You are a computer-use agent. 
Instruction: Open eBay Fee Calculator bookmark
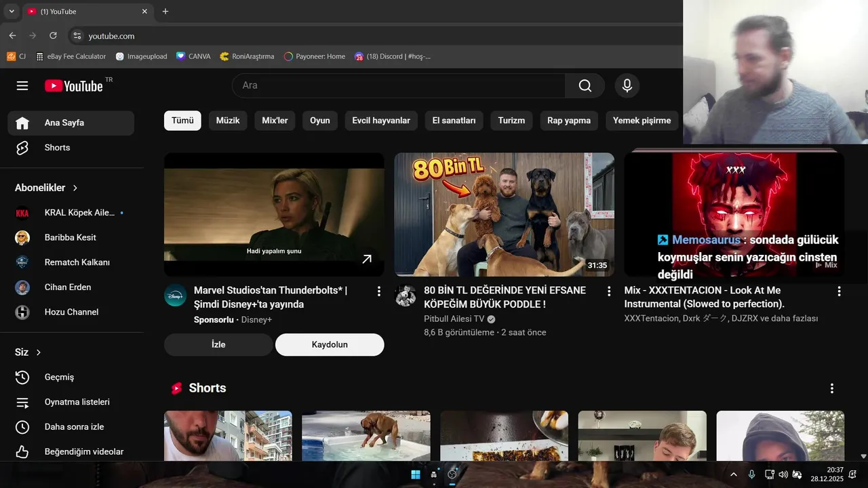(71, 56)
